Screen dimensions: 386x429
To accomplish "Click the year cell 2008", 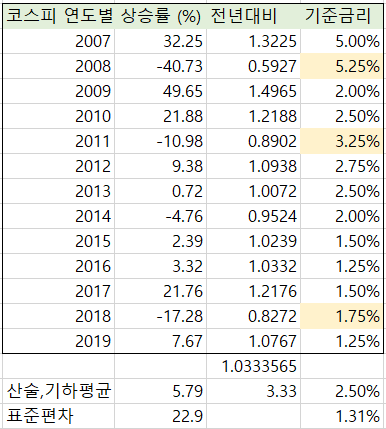I will pyautogui.click(x=59, y=66).
